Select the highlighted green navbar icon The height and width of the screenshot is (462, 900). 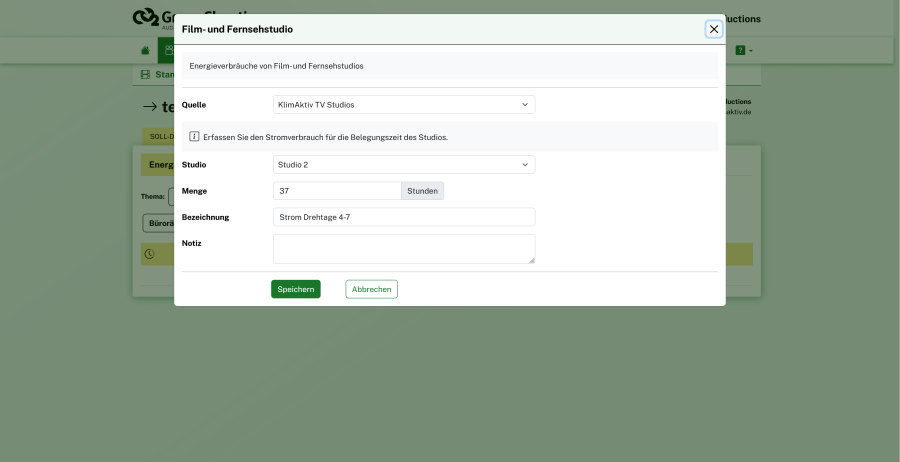(166, 50)
